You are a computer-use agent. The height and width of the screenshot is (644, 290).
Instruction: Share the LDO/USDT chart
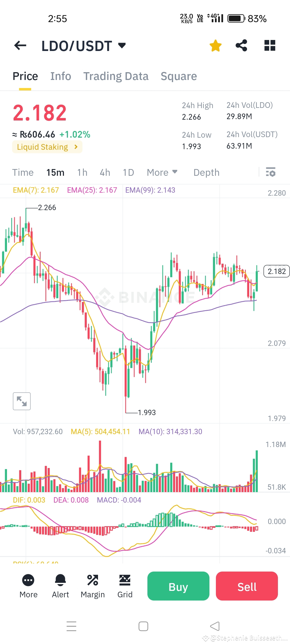pos(241,45)
